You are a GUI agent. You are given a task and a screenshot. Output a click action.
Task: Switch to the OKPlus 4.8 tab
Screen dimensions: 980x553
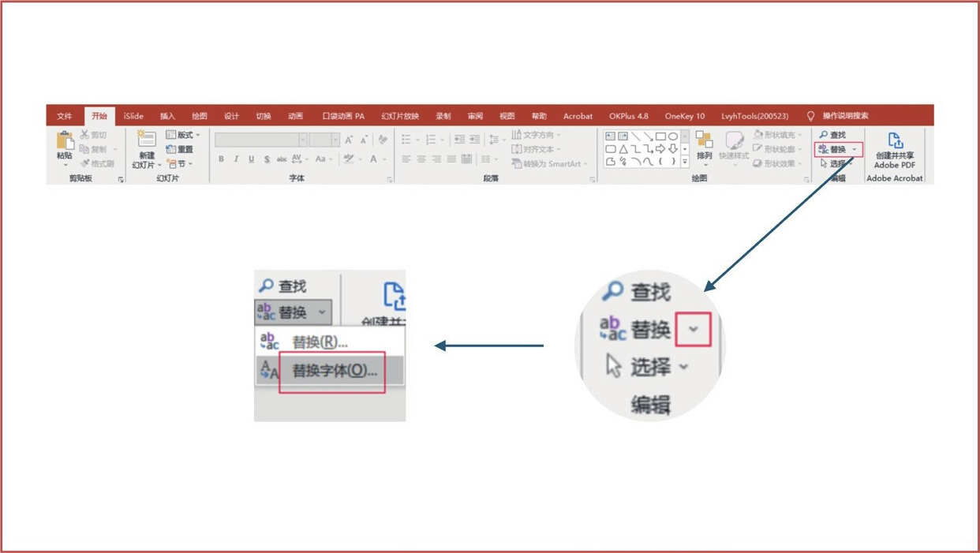(x=628, y=116)
